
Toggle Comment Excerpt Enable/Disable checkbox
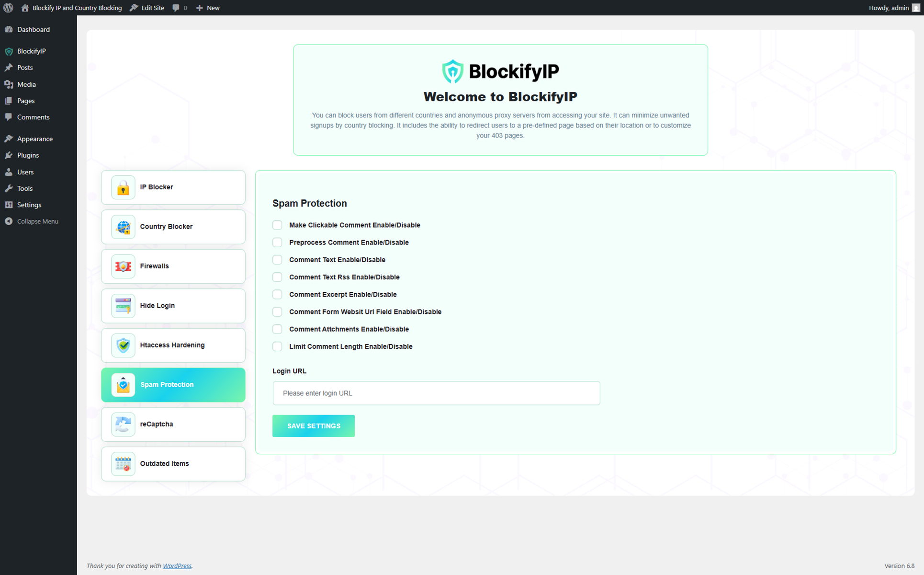tap(277, 295)
